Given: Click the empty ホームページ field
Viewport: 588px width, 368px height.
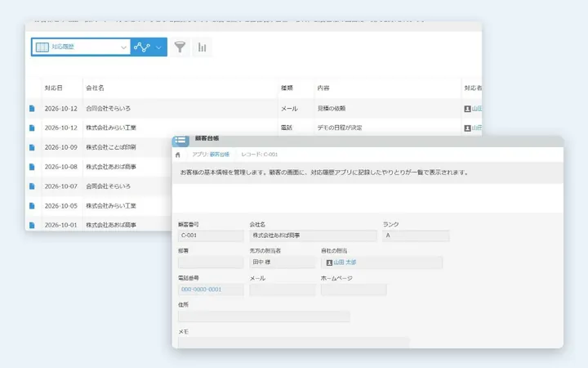Looking at the screenshot, I should pos(354,289).
